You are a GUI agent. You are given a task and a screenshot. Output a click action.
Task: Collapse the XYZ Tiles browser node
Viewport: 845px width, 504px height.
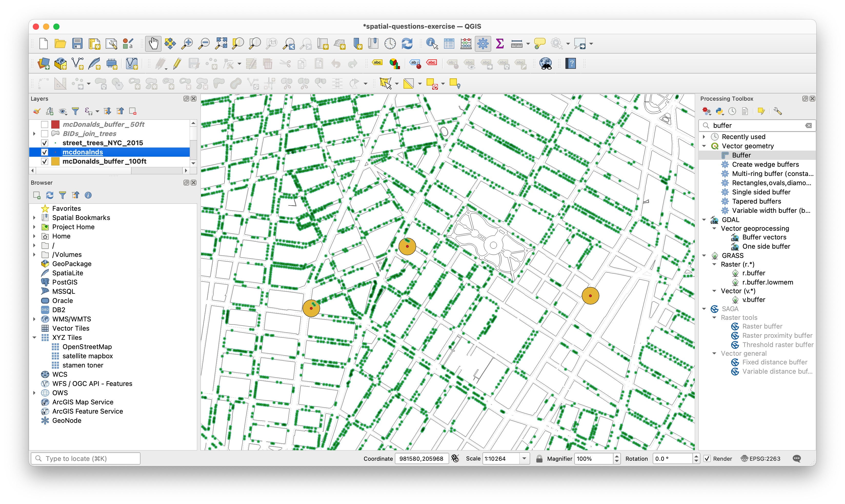pos(34,338)
